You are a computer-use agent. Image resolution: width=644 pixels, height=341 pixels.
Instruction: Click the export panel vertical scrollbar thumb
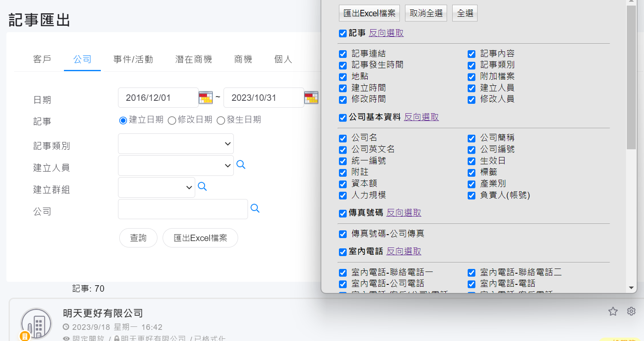click(x=631, y=77)
